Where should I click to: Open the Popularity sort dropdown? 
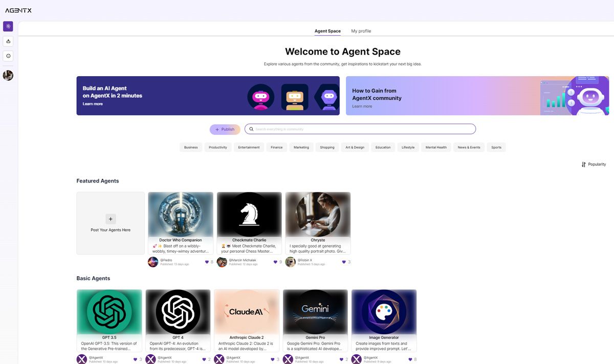pos(594,165)
